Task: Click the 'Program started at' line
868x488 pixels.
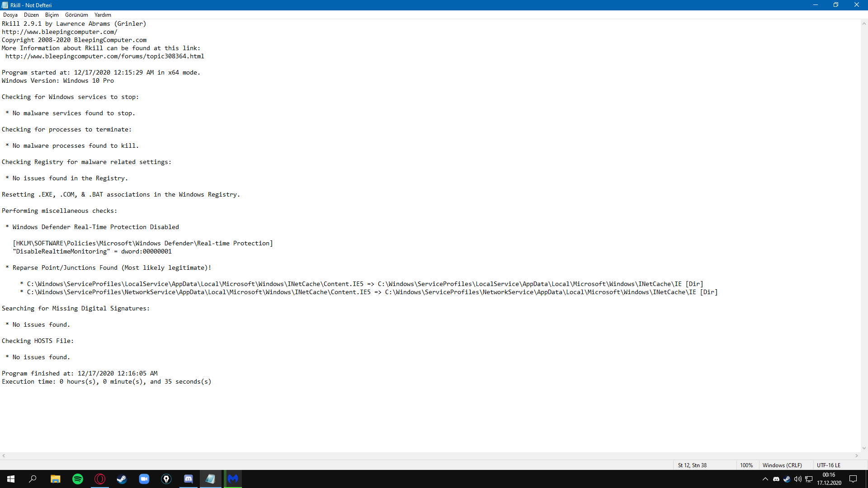Action: click(101, 72)
